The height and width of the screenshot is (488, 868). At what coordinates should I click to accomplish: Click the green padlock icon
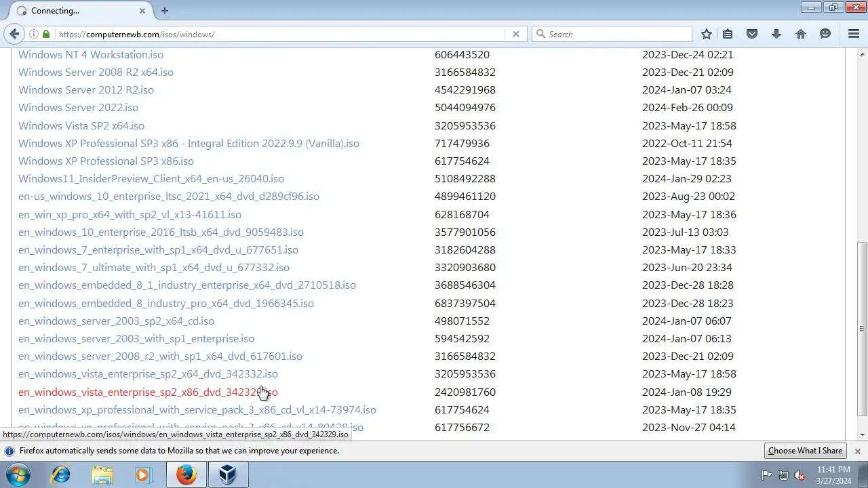click(46, 34)
